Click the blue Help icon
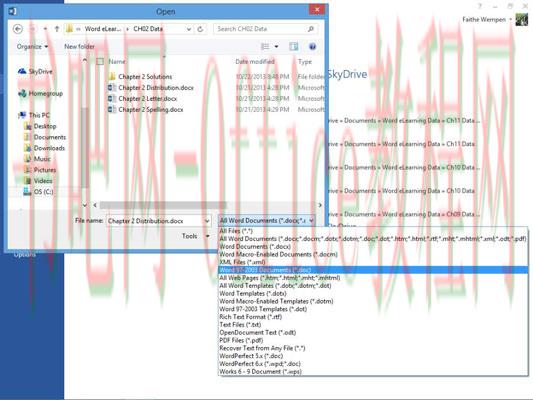The width and height of the screenshot is (533, 400). pyautogui.click(x=312, y=47)
